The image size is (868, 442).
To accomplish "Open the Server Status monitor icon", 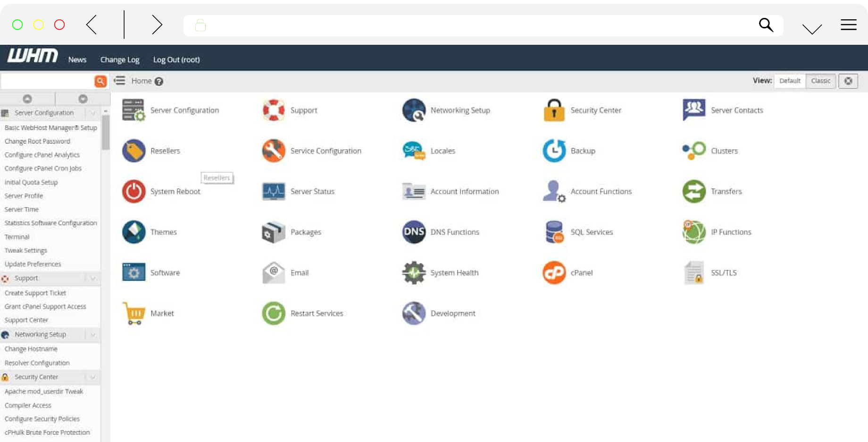I will (274, 191).
